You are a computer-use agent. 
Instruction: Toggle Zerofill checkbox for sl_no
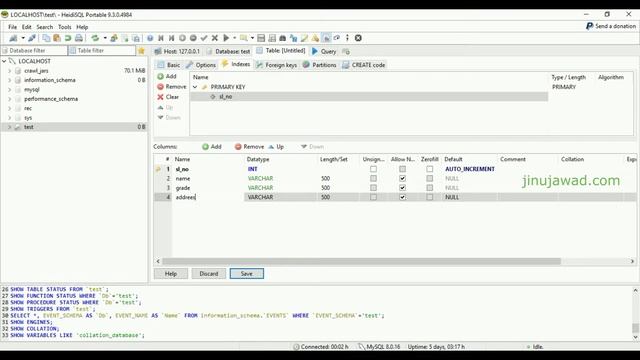[x=430, y=169]
